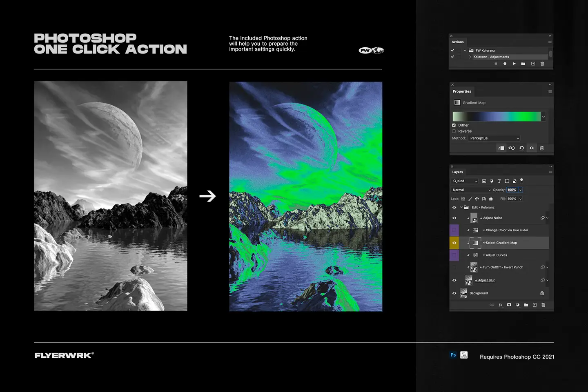This screenshot has width=588, height=392.
Task: Expand the Koloranz - Adjustments action step
Action: pyautogui.click(x=470, y=57)
